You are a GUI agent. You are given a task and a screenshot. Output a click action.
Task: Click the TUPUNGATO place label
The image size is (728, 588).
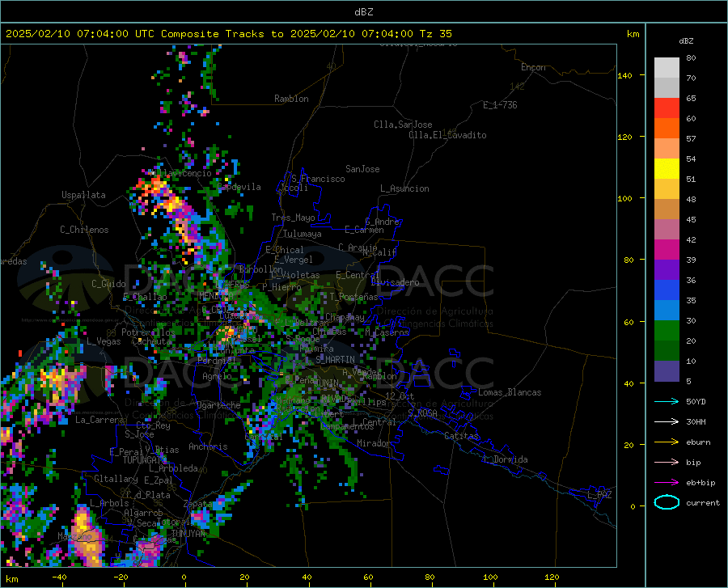[x=145, y=460]
